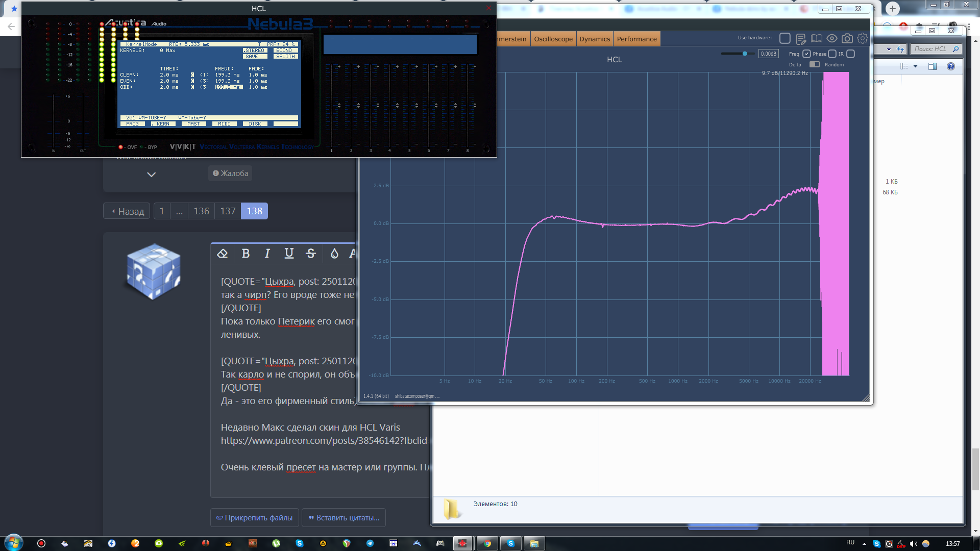Viewport: 980px width, 551px height.
Task: Toggle underline formatting in editor
Action: pos(289,254)
